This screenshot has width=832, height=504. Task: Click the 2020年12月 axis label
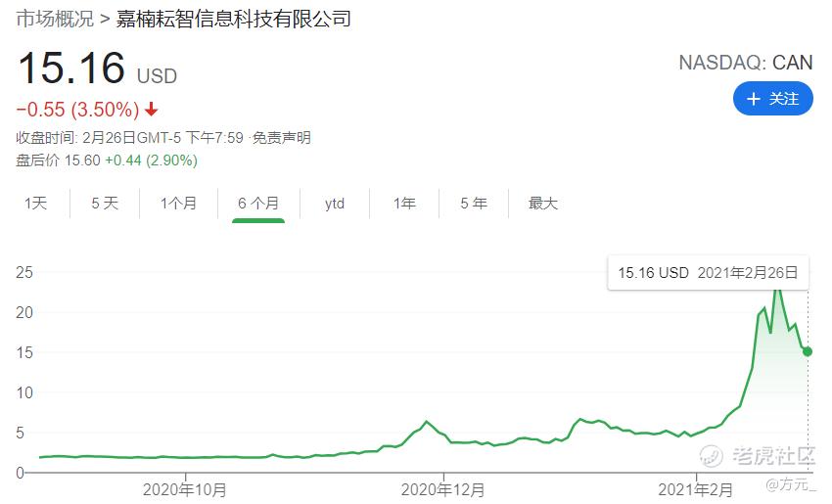(x=442, y=489)
